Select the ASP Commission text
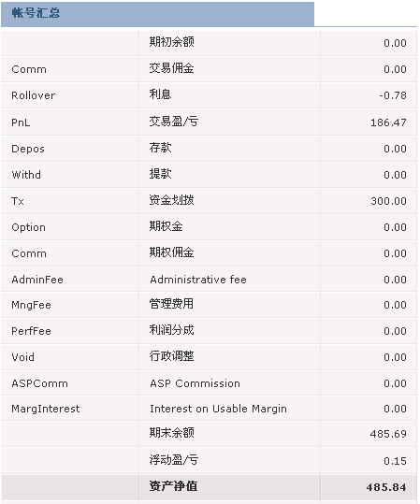This screenshot has height=504, width=420. (195, 383)
